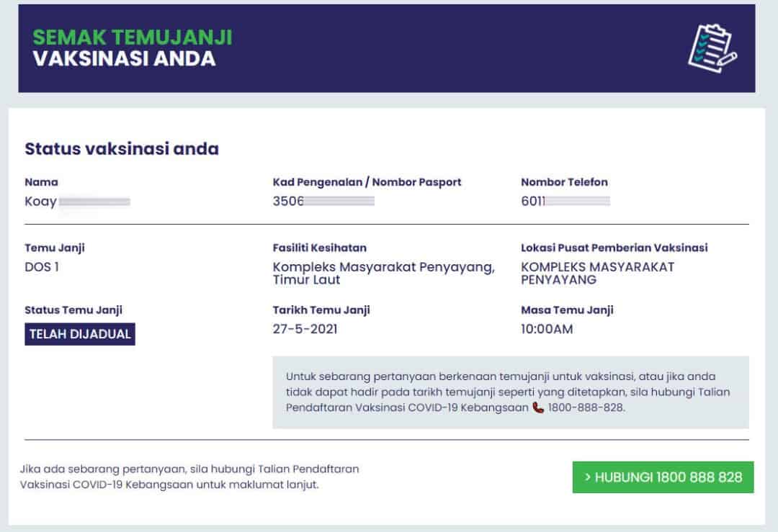The width and height of the screenshot is (778, 532).
Task: Click the ID number starting with 3506
Action: point(323,202)
